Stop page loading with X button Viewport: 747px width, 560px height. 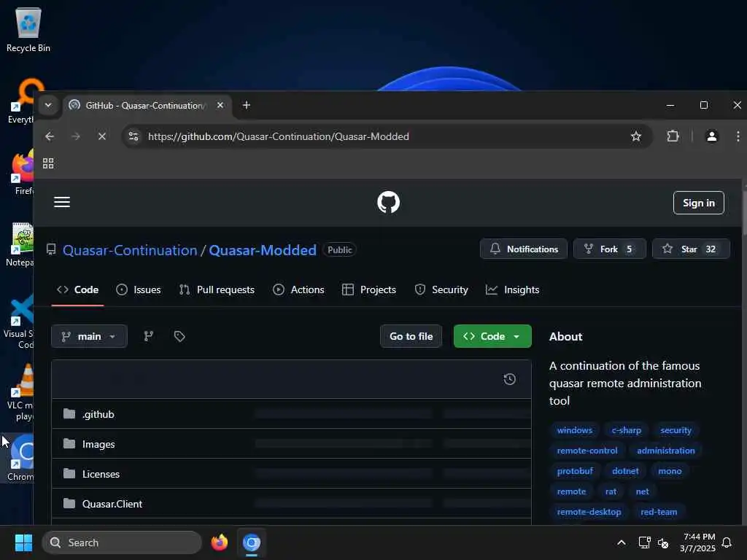click(x=102, y=136)
